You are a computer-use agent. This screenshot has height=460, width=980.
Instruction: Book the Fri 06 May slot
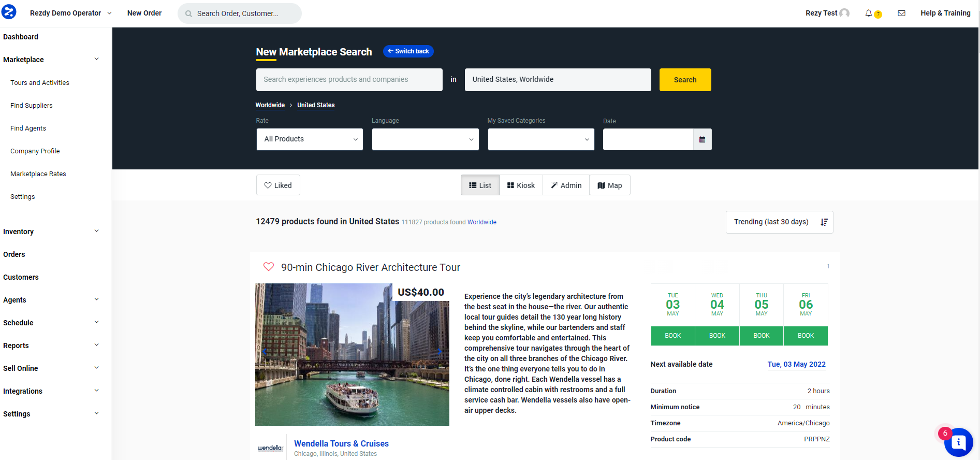(806, 336)
